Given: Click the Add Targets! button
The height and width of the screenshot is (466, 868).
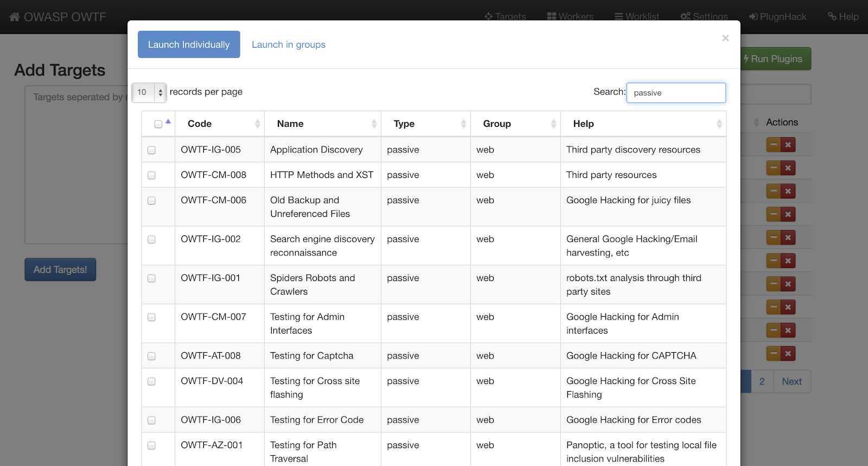Looking at the screenshot, I should (60, 270).
